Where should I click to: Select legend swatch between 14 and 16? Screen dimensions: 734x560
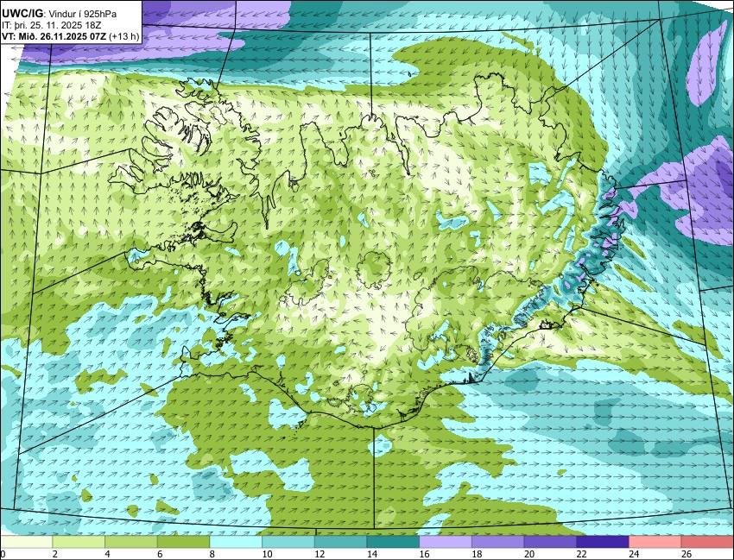pyautogui.click(x=393, y=542)
